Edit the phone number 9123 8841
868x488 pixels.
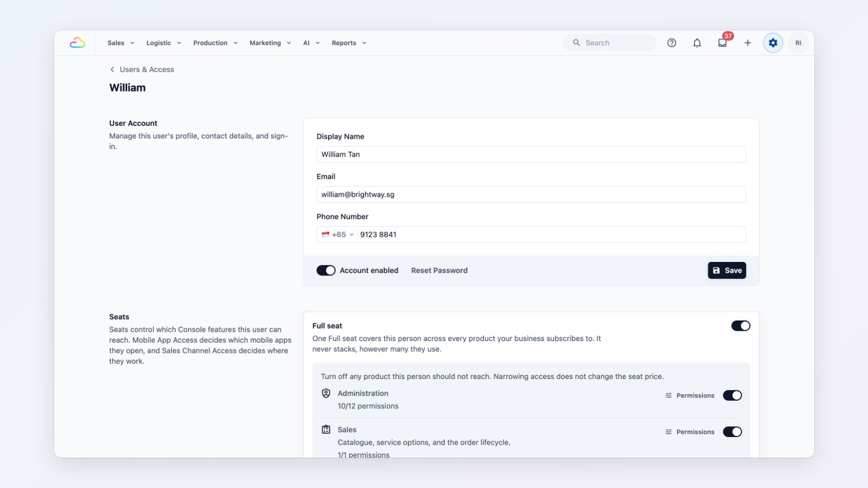pos(551,235)
